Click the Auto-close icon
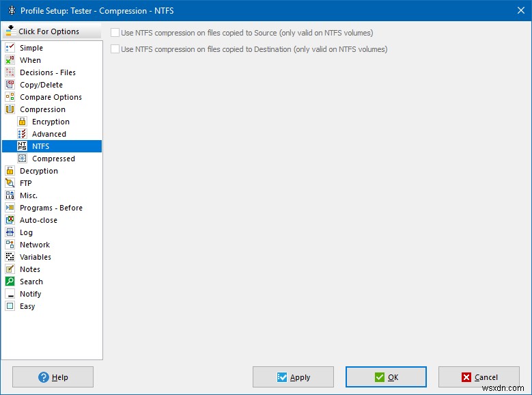 coord(10,220)
